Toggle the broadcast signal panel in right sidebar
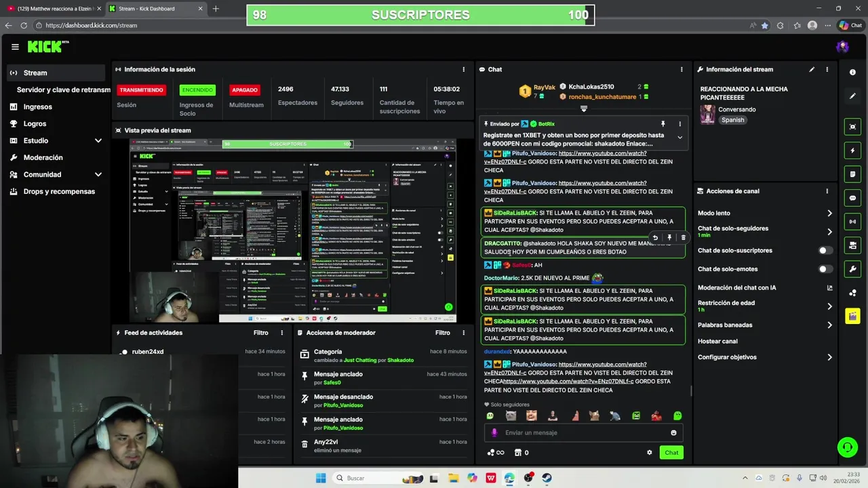The height and width of the screenshot is (488, 868). point(852,222)
